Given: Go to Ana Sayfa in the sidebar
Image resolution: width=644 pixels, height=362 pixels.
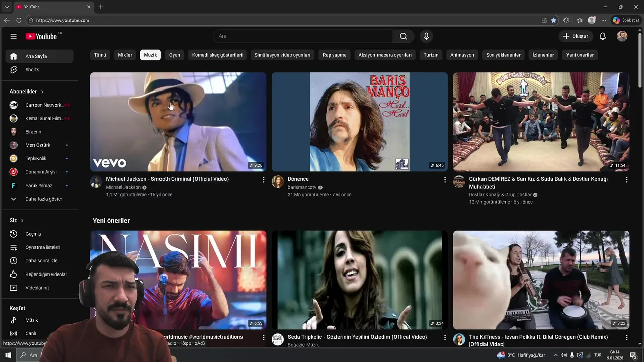Looking at the screenshot, I should tap(39, 56).
